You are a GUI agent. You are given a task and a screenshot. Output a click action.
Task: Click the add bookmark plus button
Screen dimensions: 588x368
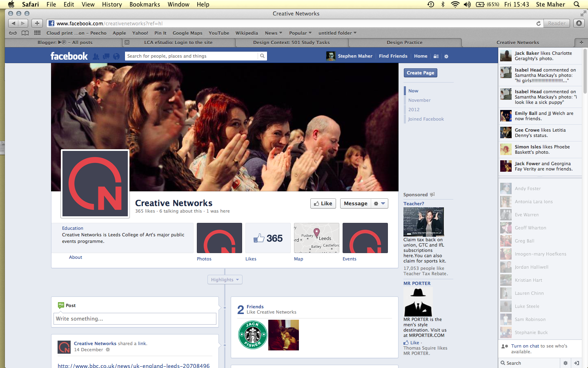click(37, 23)
